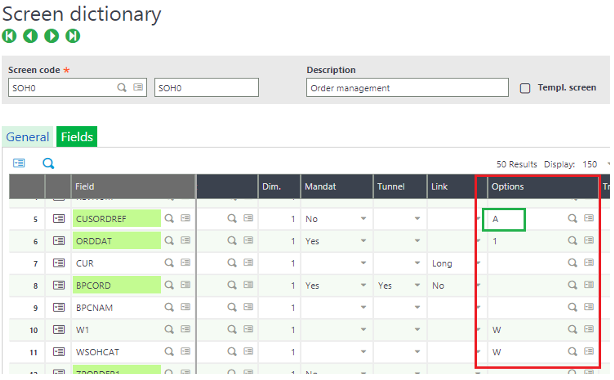Toggle the Templ. screen checkbox
614x380 pixels.
coord(525,88)
